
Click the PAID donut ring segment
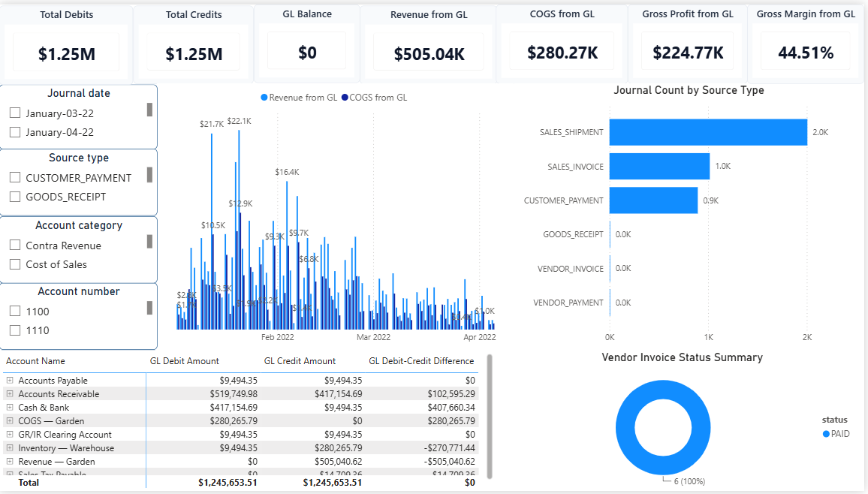(x=625, y=427)
